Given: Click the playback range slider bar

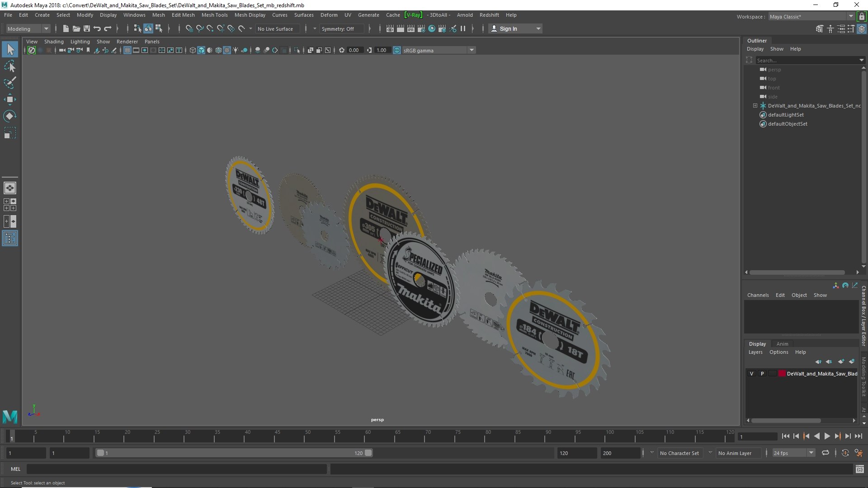Looking at the screenshot, I should coord(234,453).
